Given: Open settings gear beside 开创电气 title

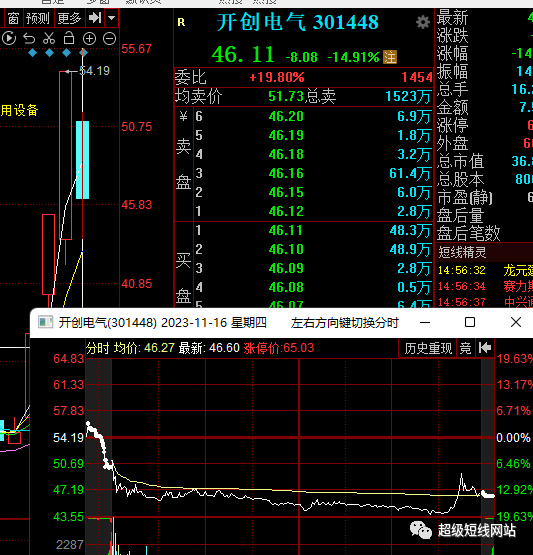Looking at the screenshot, I should (x=423, y=22).
